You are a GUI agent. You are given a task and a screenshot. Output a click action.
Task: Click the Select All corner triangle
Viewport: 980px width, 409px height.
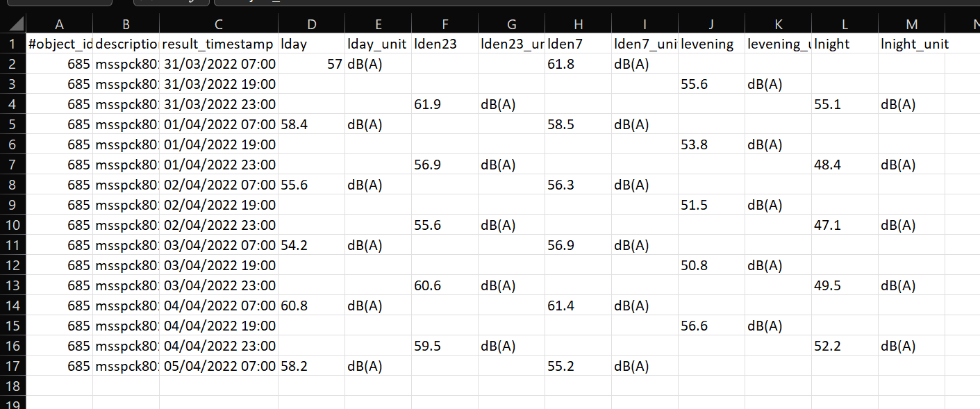[x=13, y=25]
